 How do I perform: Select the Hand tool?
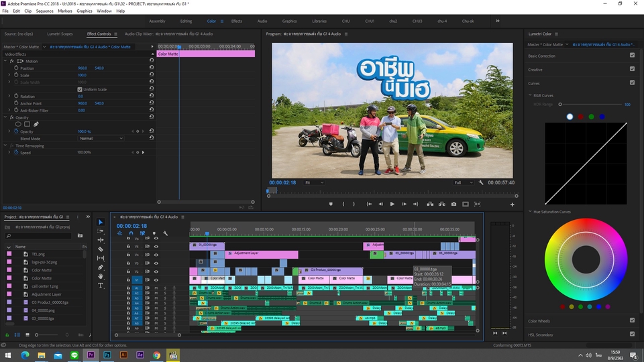point(101,276)
